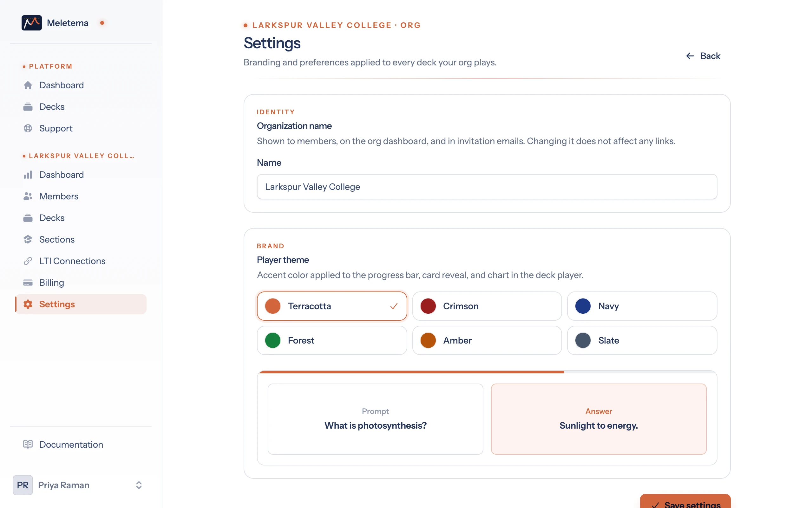This screenshot has height=508, width=812.
Task: Click the Members people icon
Action: pos(28,196)
